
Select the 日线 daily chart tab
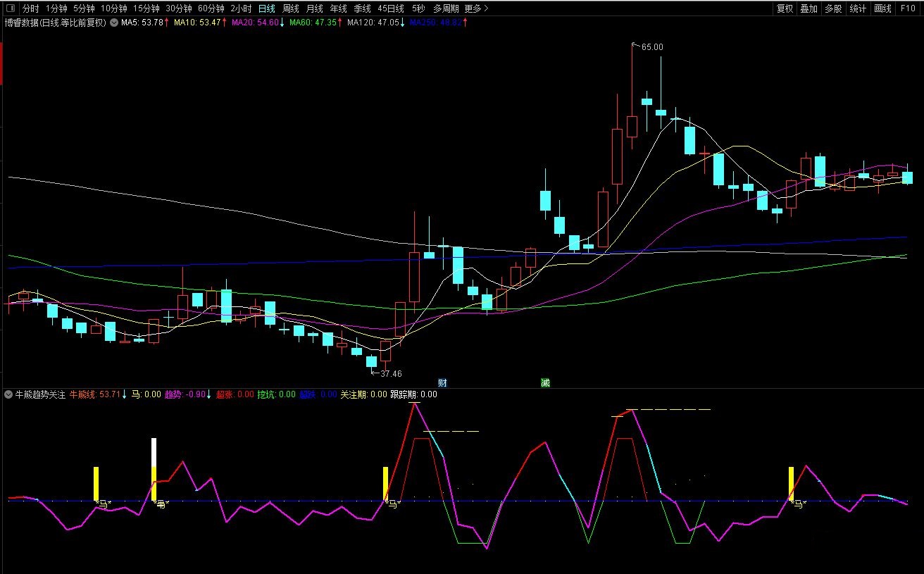(267, 8)
